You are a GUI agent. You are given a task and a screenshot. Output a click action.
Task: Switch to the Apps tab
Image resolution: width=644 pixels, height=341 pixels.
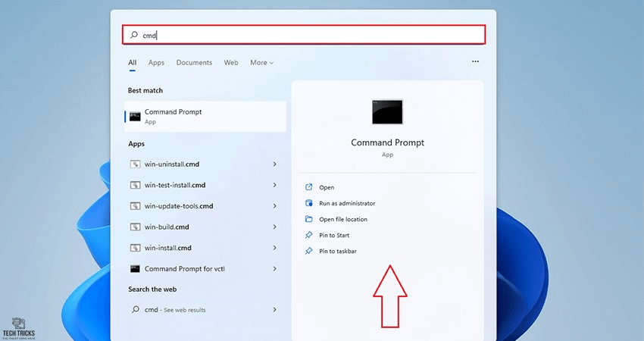156,62
